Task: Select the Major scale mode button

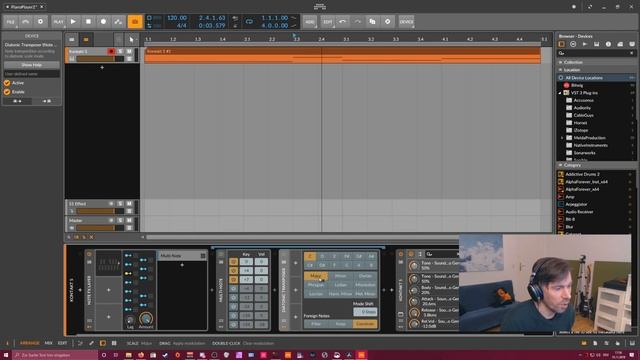Action: coord(316,276)
